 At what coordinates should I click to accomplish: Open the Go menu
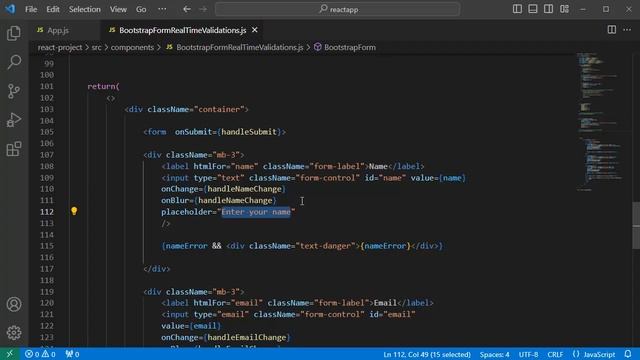pyautogui.click(x=141, y=9)
